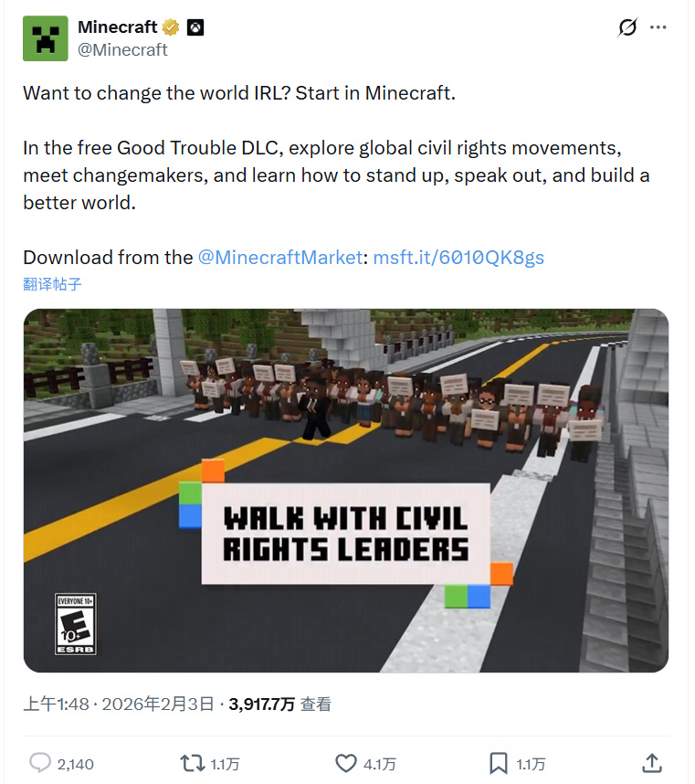Open the msft.it/6010QK8gs link

point(458,258)
